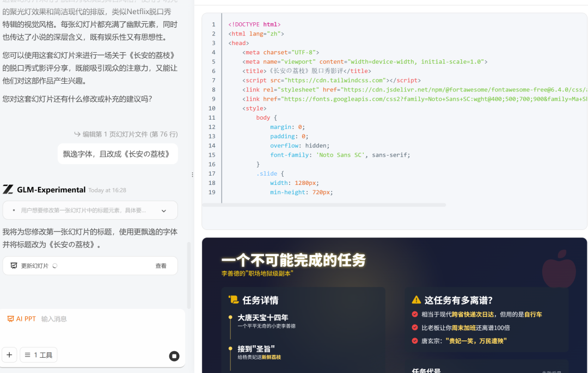Click the presentation icon beside 更新幻灯片

coord(13,265)
